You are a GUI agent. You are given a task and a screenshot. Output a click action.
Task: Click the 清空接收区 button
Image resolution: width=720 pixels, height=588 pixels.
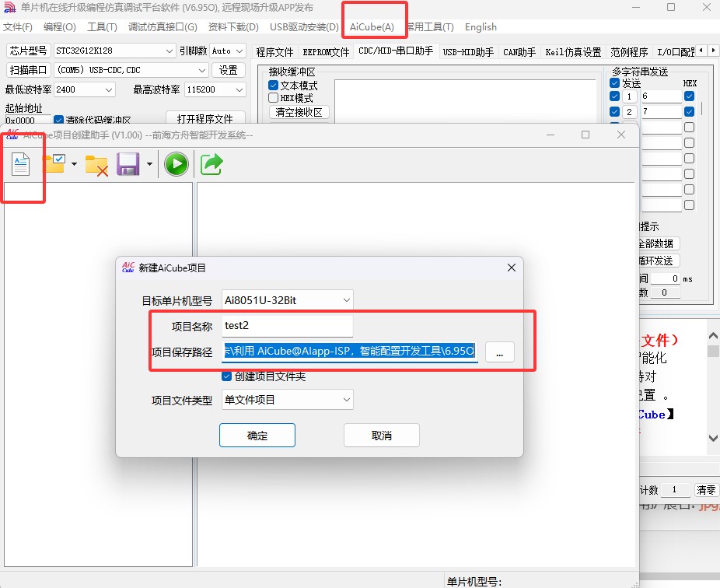click(x=299, y=112)
